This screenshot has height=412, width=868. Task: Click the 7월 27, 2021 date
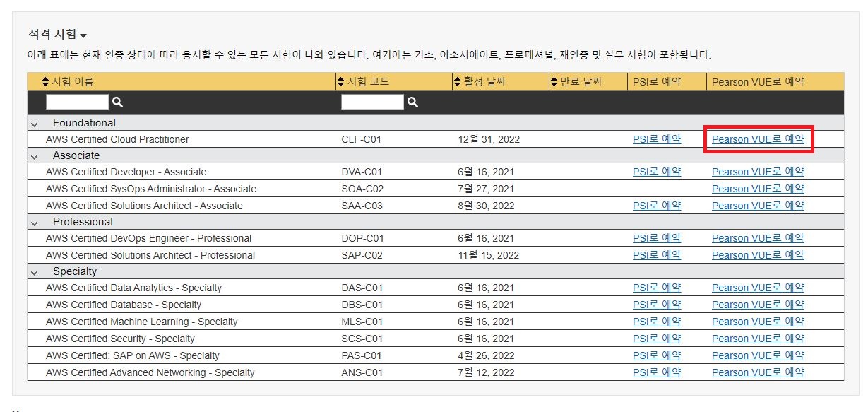tap(486, 189)
